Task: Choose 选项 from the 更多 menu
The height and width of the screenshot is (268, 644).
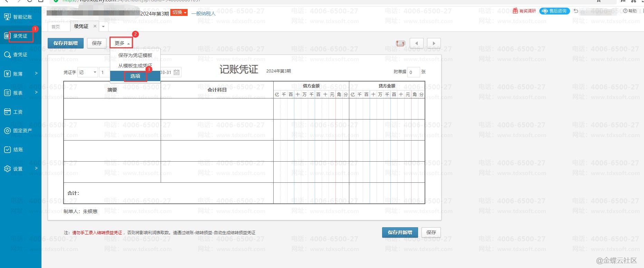Action: point(135,76)
